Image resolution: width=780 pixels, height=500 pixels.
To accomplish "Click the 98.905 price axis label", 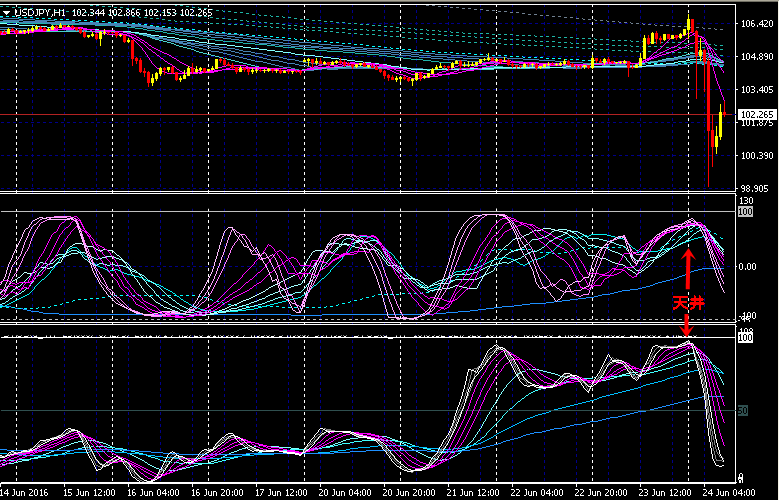I will pos(757,189).
